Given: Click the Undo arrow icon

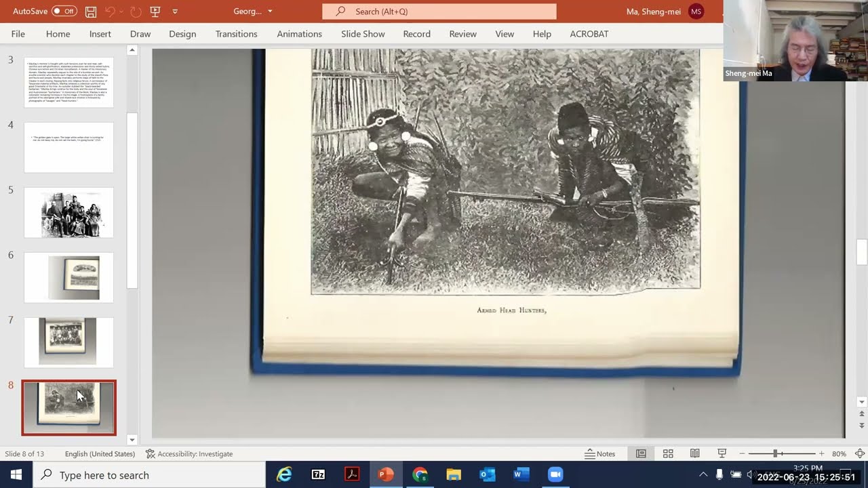Looking at the screenshot, I should coord(110,12).
